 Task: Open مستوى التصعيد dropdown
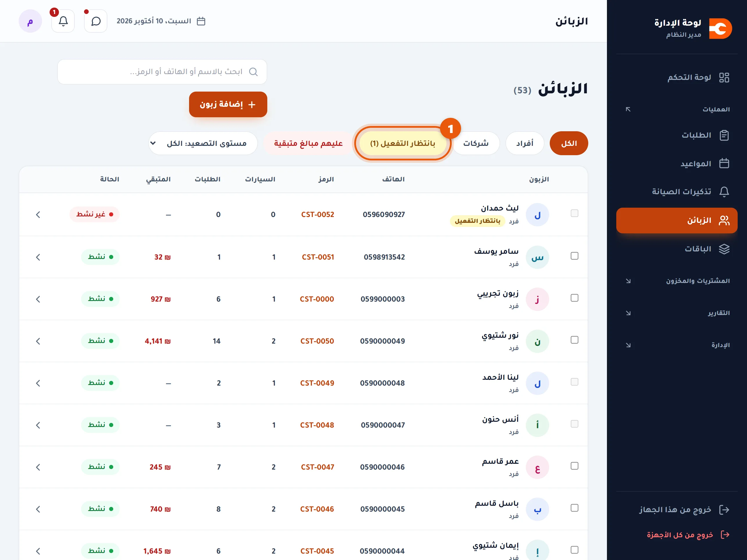[203, 143]
